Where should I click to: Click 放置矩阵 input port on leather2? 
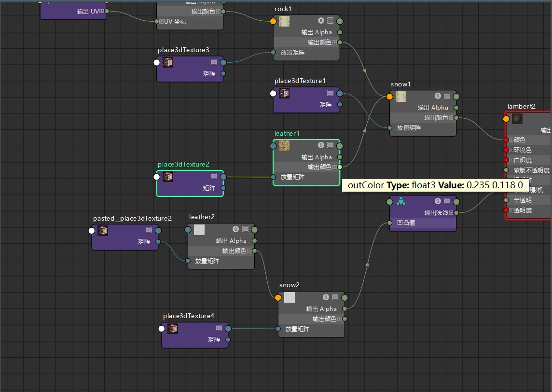188,261
